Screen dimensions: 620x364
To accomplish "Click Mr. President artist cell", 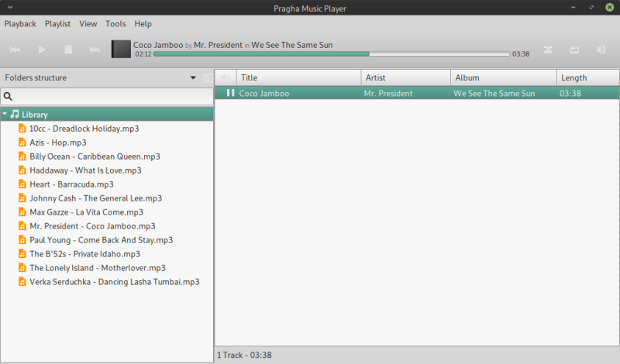I will (x=388, y=94).
